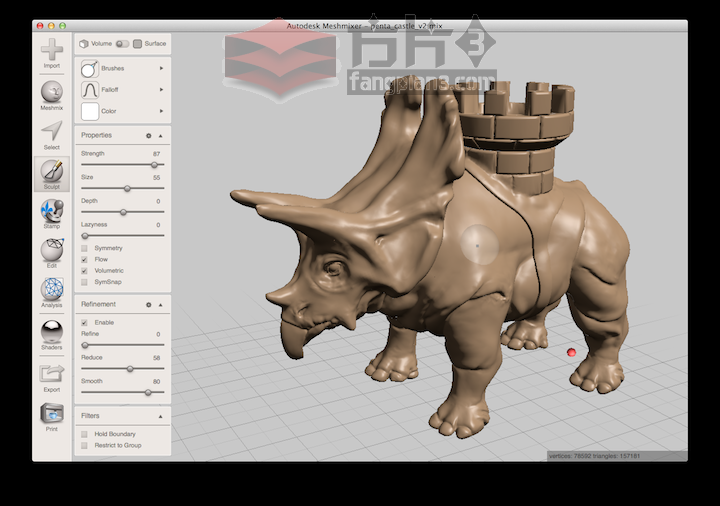Click the Refine slider handle
This screenshot has height=506, width=720.
84,345
